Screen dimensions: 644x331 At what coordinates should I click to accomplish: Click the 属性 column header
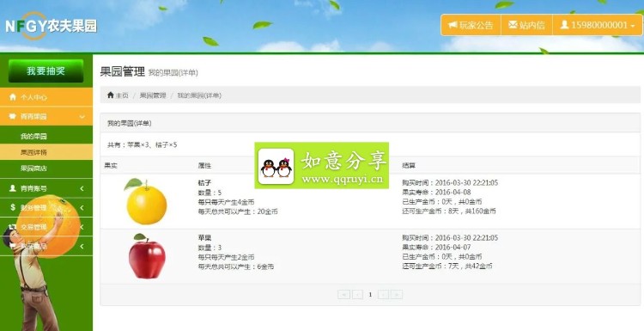tap(204, 165)
